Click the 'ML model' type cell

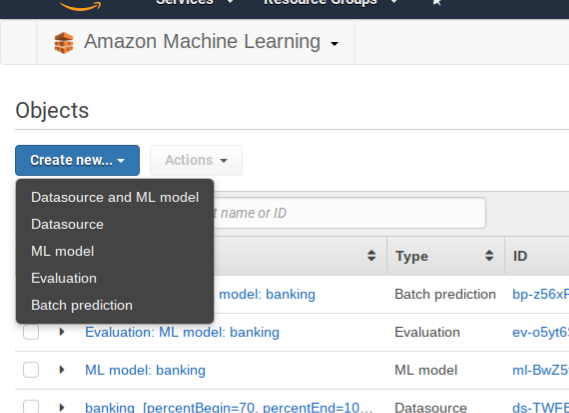[426, 370]
